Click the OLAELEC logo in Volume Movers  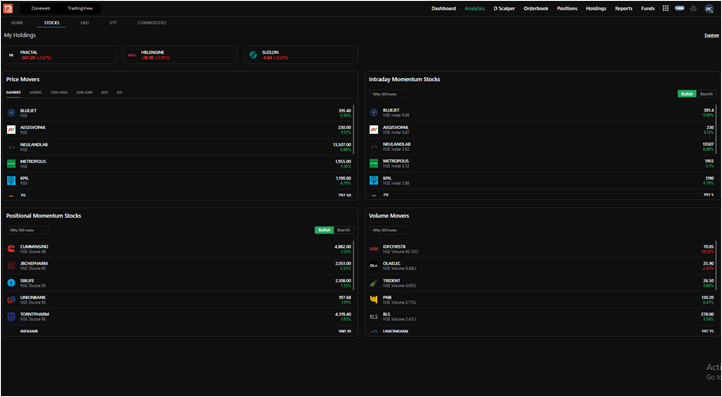(374, 266)
